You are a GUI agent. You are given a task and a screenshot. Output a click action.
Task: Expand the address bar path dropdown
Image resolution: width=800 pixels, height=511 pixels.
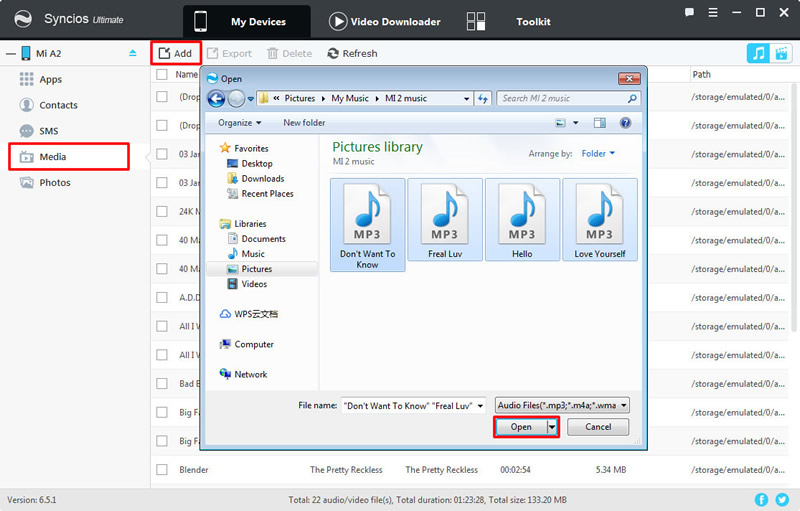coord(466,99)
